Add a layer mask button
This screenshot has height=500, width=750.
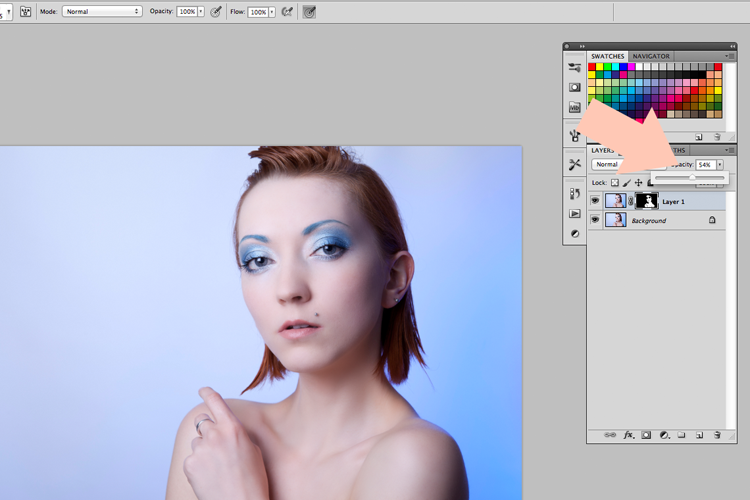pos(646,435)
